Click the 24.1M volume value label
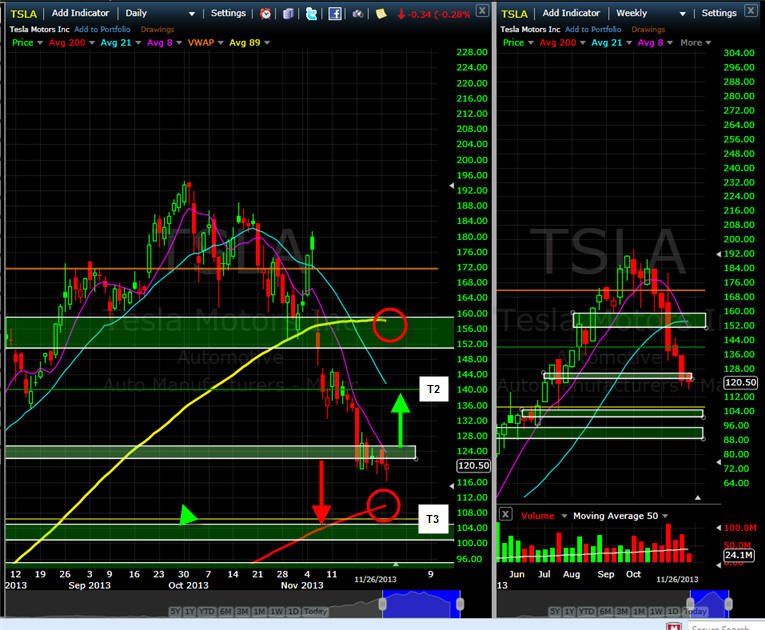The height and width of the screenshot is (630, 765). pyautogui.click(x=738, y=555)
